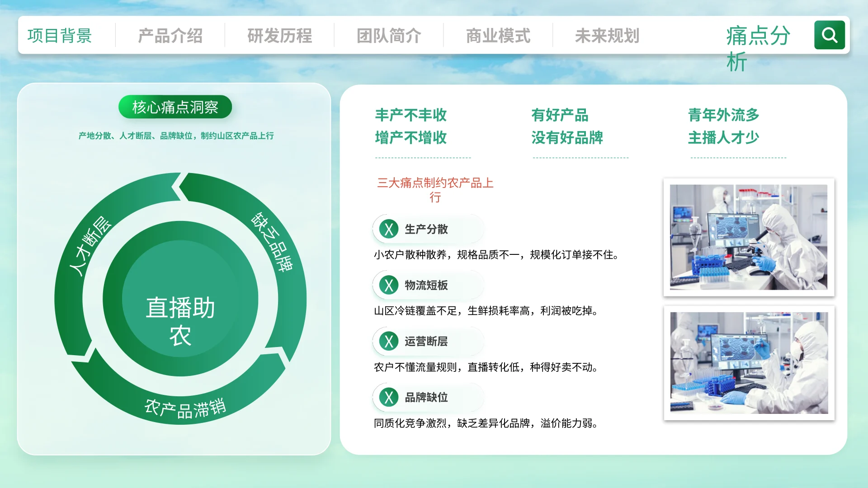
Task: Click the green search magnifier icon
Action: 830,35
